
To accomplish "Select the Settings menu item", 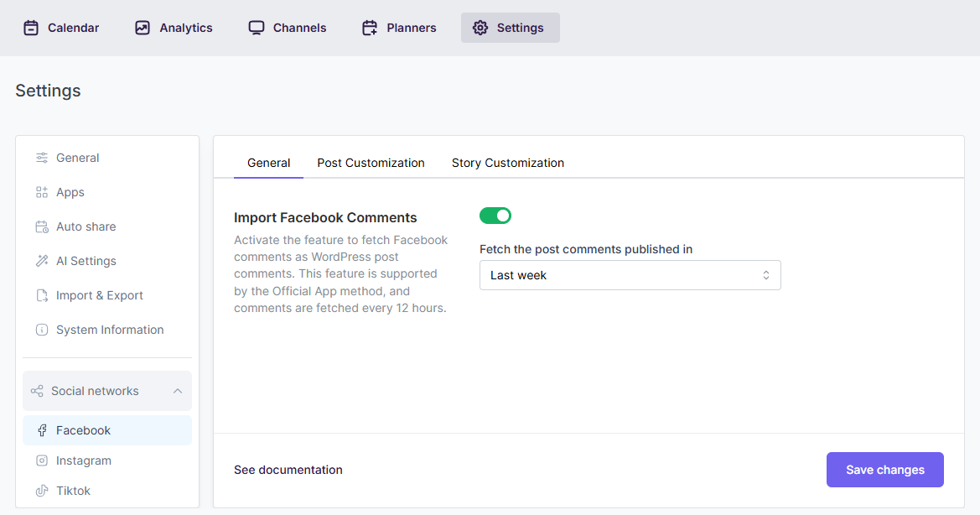I will click(510, 28).
